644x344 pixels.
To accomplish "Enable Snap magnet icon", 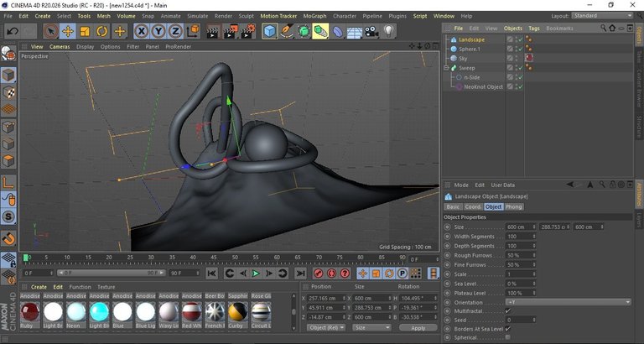I will (8, 238).
